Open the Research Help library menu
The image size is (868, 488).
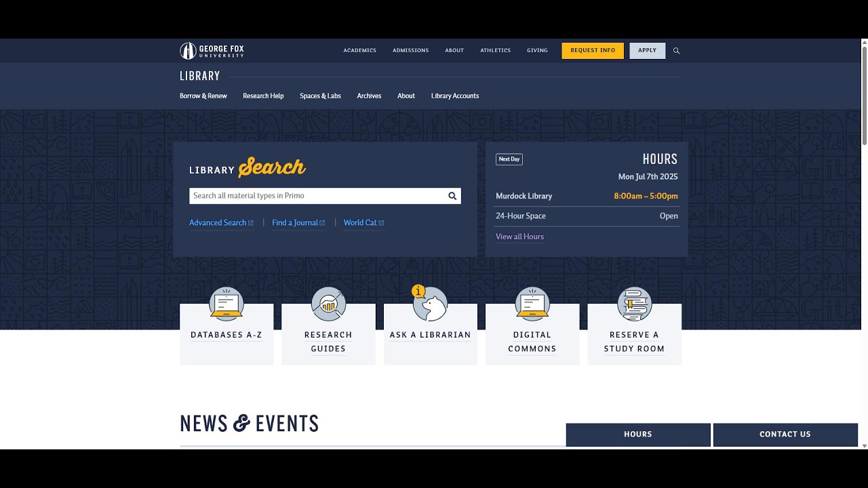[x=263, y=96]
